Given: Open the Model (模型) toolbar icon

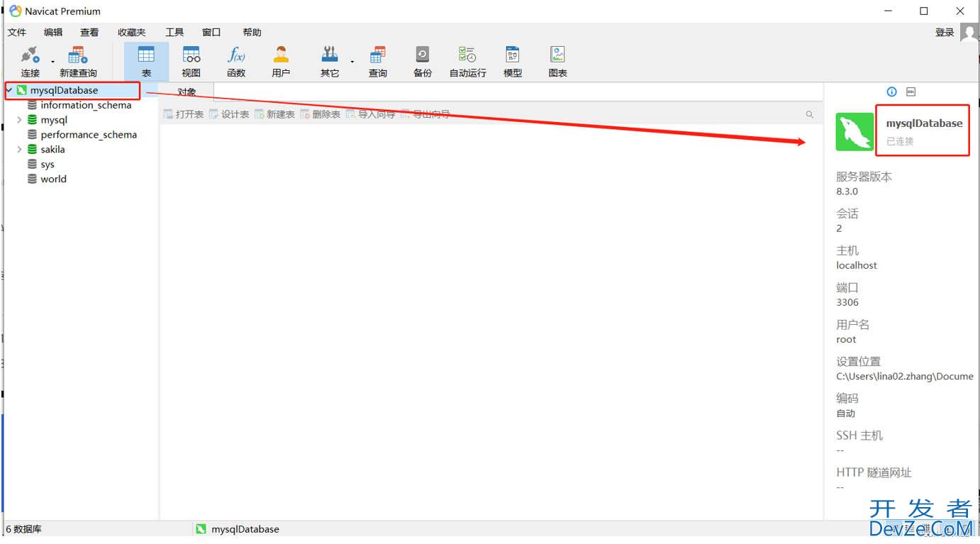Looking at the screenshot, I should pos(513,55).
